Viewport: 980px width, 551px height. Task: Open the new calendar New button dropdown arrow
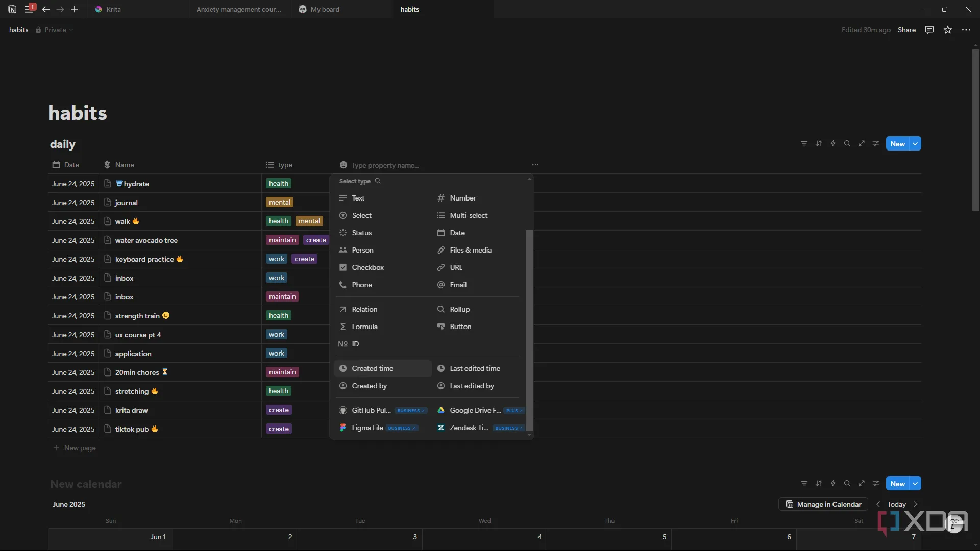point(915,484)
